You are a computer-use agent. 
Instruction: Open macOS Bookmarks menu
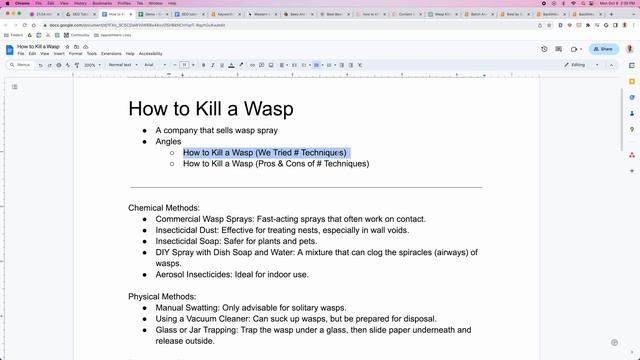click(102, 3)
